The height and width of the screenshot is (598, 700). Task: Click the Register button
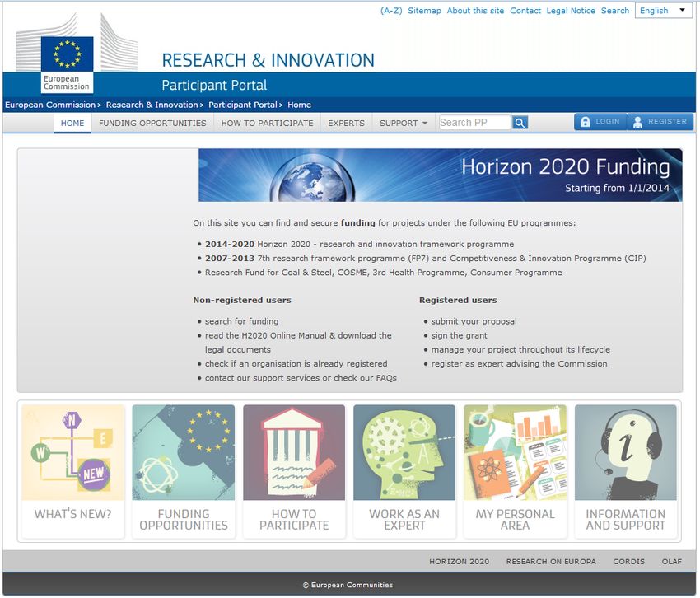pos(660,121)
